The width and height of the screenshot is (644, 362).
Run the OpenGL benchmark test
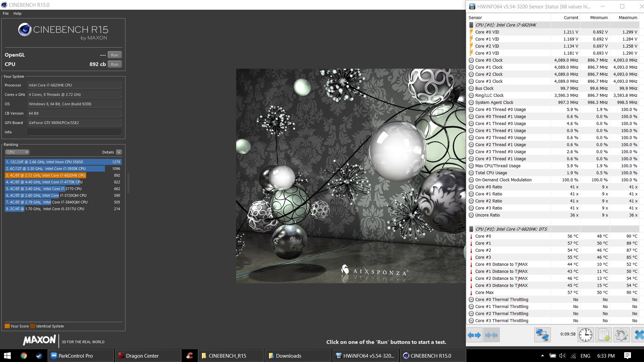114,55
